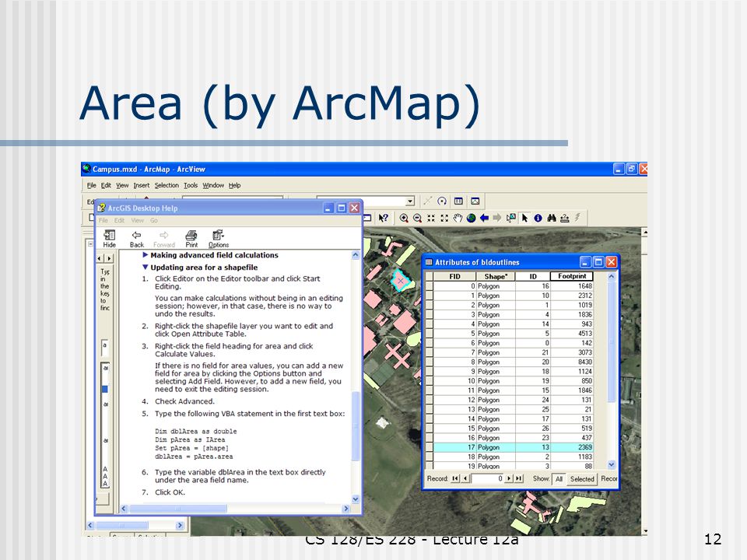The image size is (747, 560).
Task: Go to previous record button
Action: pos(465,478)
